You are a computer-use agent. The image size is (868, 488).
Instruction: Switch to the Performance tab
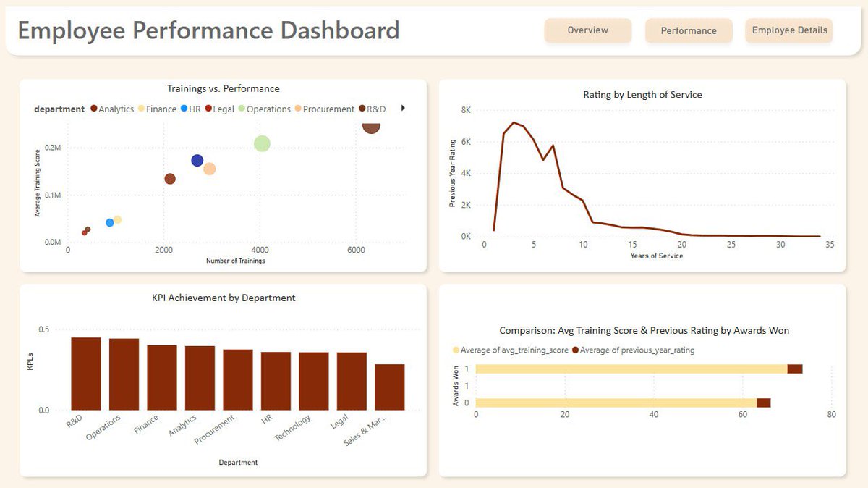[x=688, y=30]
